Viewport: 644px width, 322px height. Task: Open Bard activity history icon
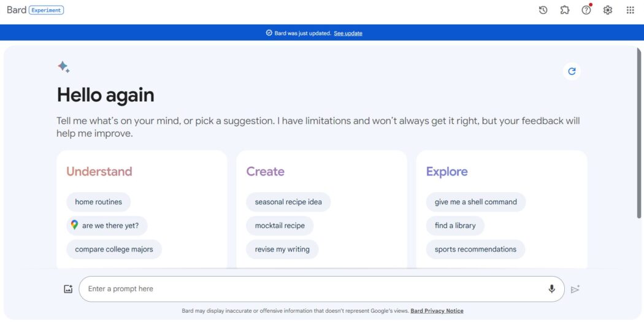[543, 10]
